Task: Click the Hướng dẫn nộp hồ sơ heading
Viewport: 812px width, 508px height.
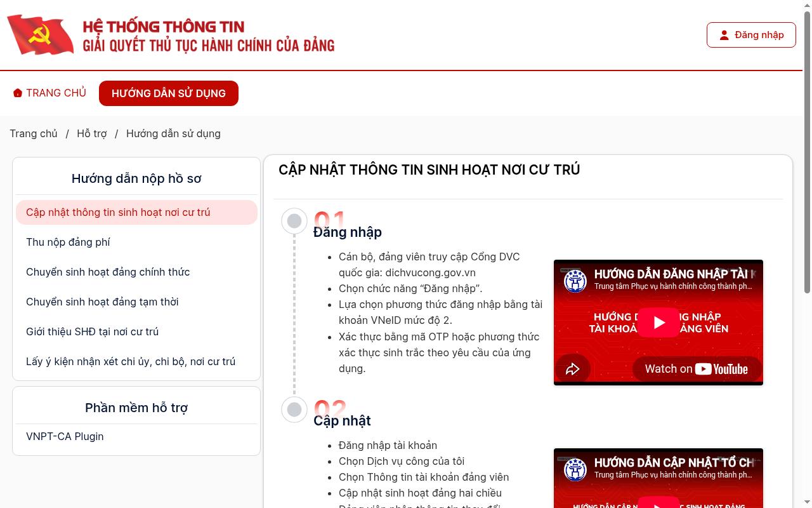Action: click(x=136, y=178)
